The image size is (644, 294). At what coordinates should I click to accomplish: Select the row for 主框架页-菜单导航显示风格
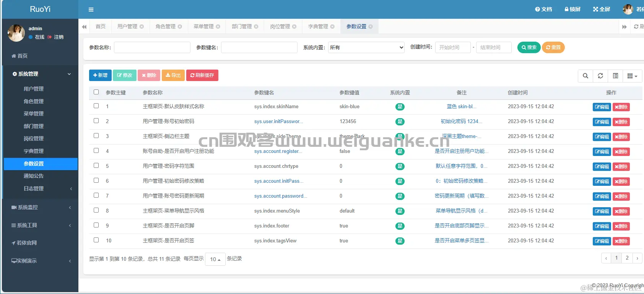(96, 210)
